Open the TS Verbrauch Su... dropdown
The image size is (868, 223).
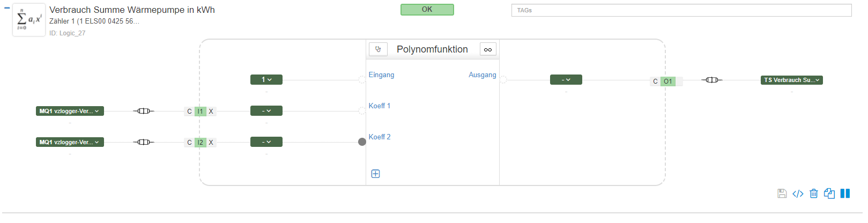tap(792, 80)
